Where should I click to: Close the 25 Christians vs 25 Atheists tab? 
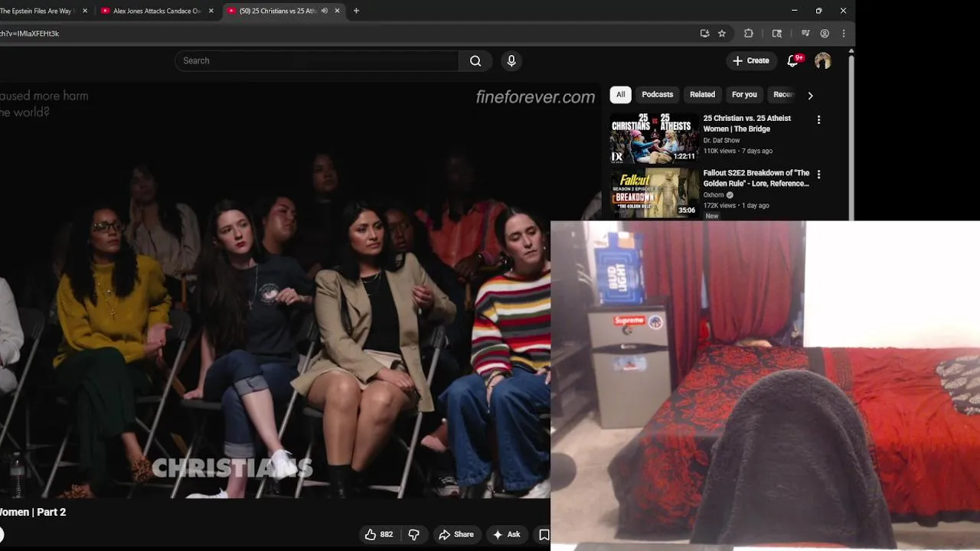pos(337,11)
